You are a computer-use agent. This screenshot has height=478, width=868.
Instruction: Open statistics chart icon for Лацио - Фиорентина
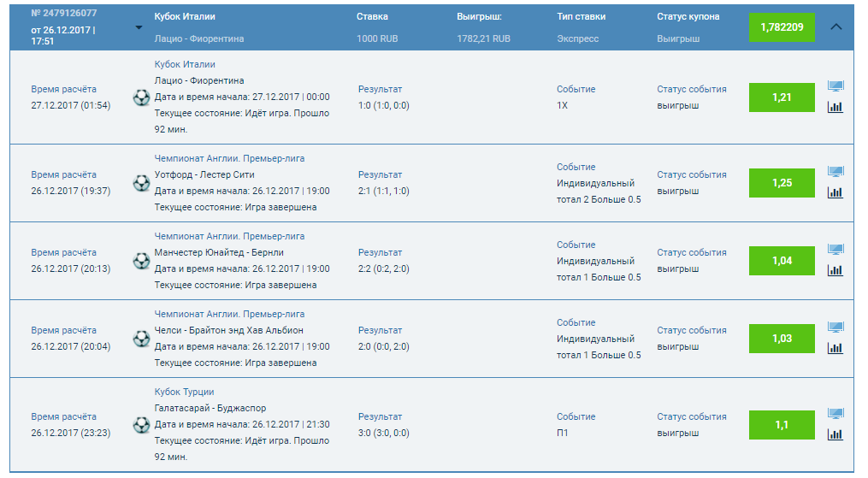pyautogui.click(x=836, y=108)
